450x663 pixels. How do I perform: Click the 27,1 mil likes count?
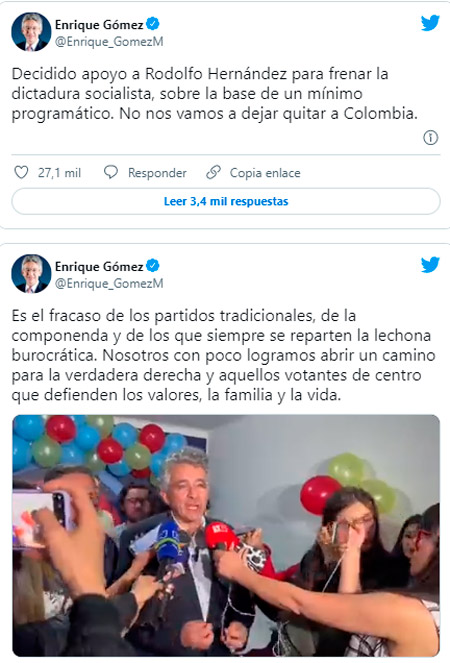click(59, 173)
